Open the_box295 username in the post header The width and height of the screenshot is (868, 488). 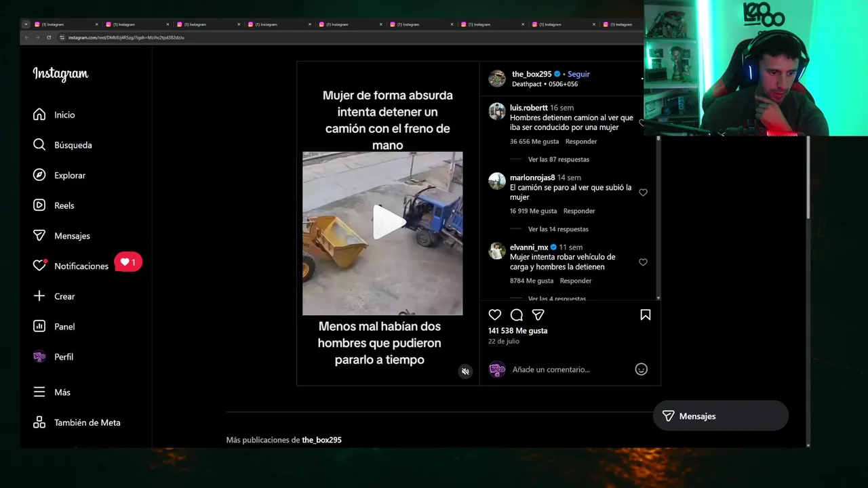(x=532, y=74)
